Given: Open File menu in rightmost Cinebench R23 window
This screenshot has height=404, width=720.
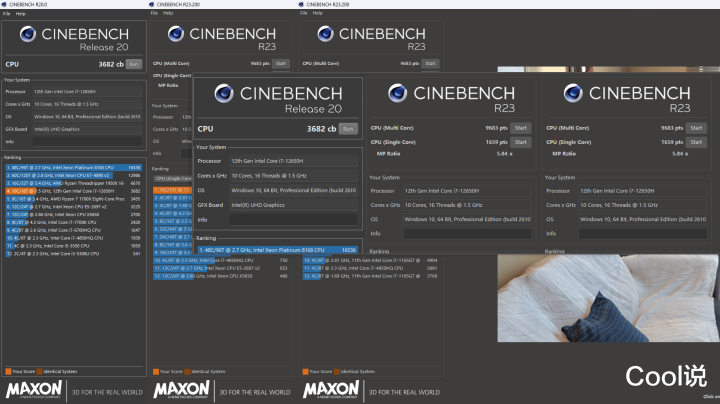Looking at the screenshot, I should tap(304, 13).
